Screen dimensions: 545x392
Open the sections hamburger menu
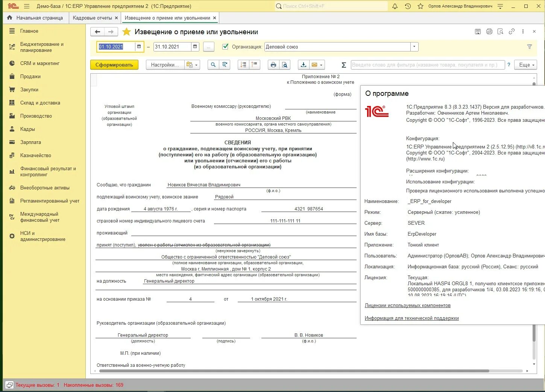(x=27, y=6)
